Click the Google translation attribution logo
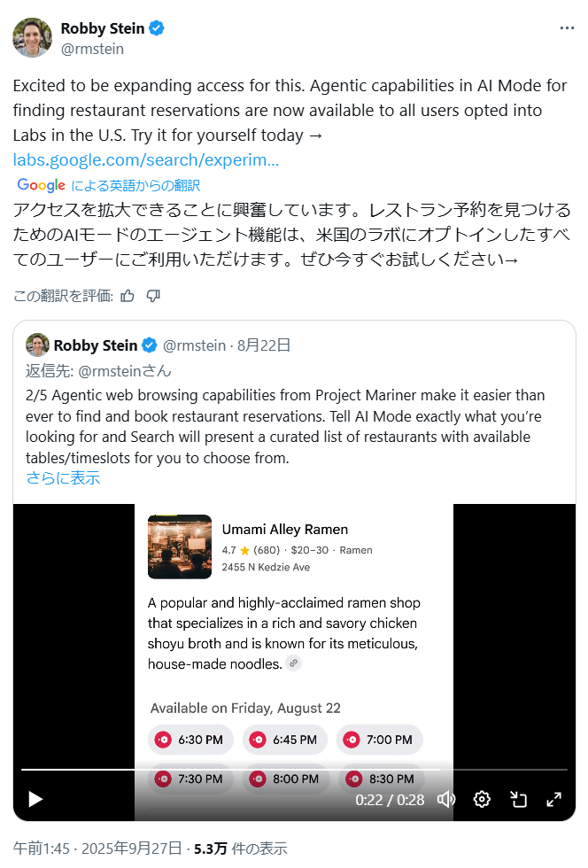Viewport: 588px width, 868px height. pos(41,185)
